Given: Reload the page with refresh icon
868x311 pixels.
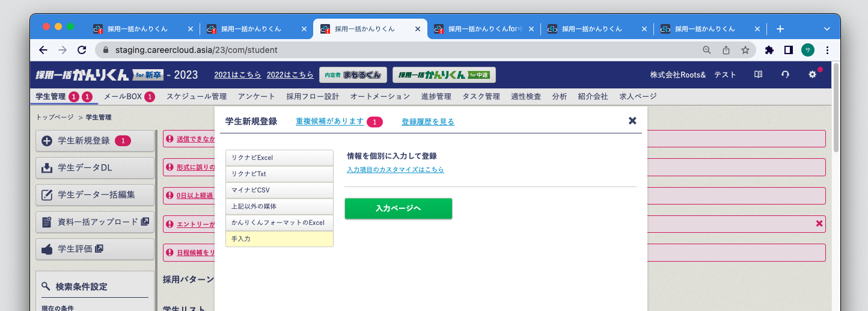Looking at the screenshot, I should click(x=82, y=50).
